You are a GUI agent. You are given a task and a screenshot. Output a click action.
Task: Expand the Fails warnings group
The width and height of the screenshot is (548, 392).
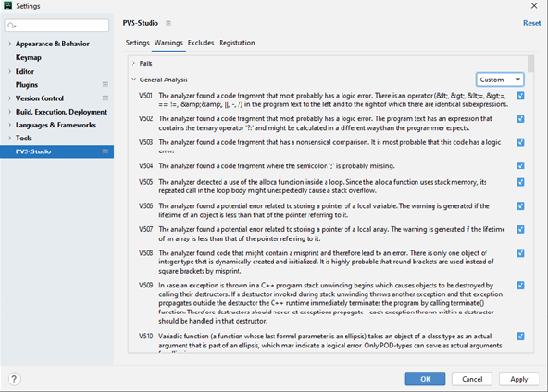[x=133, y=63]
